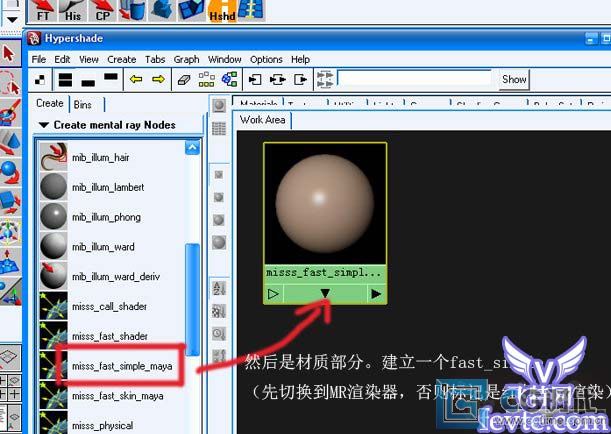Open the View menu
Screen dimensions: 611x434
(x=89, y=59)
